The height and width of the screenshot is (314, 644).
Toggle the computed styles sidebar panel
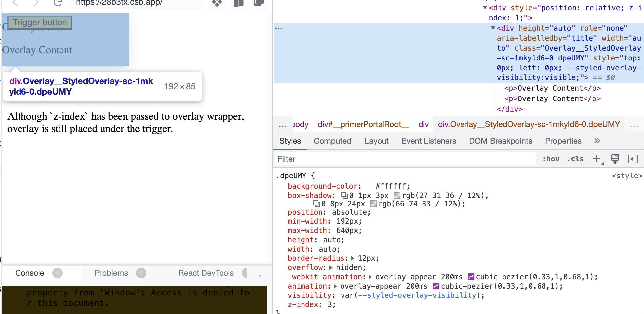tap(633, 159)
